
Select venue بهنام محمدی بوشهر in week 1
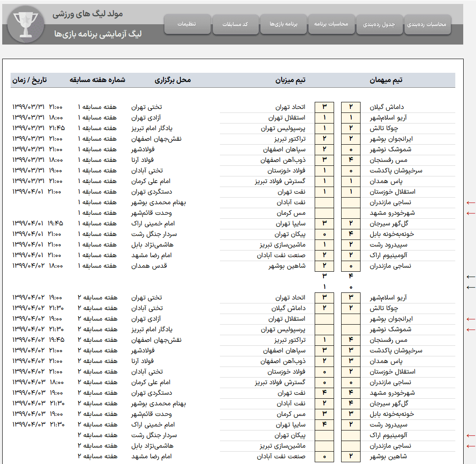(x=159, y=202)
